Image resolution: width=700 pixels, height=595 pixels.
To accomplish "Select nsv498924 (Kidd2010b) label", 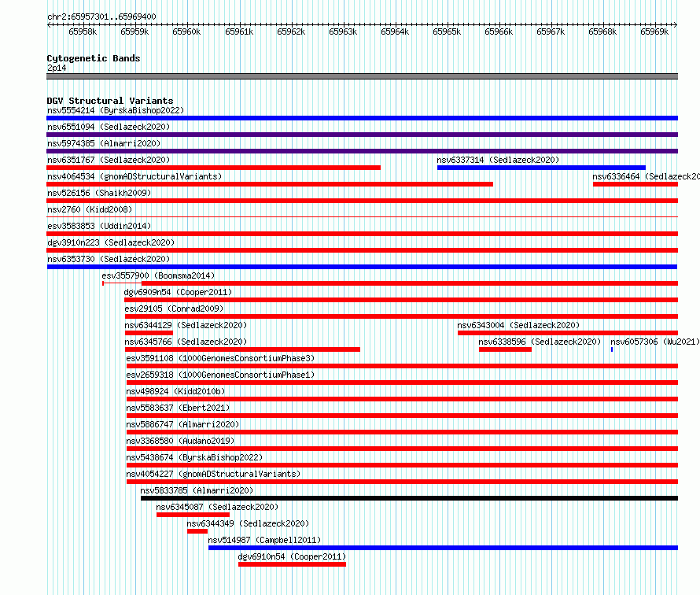I will click(175, 391).
